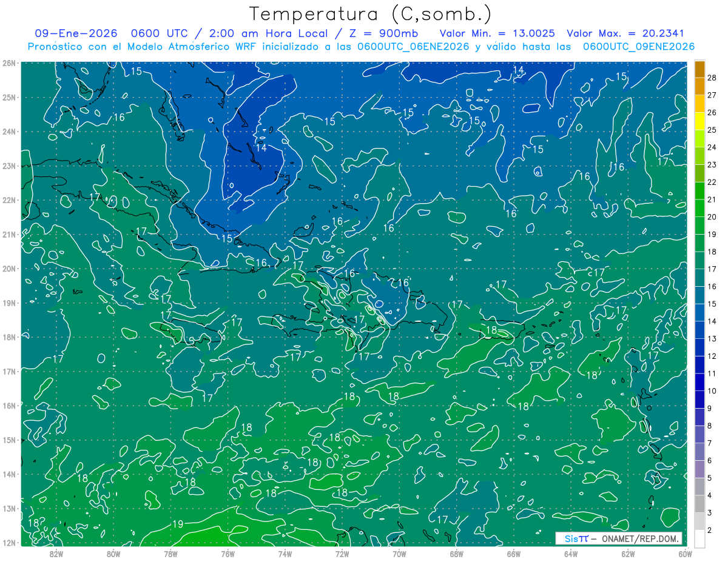Click the 16N latitude axis label
Viewport: 728px width, 562px height.
coord(8,406)
